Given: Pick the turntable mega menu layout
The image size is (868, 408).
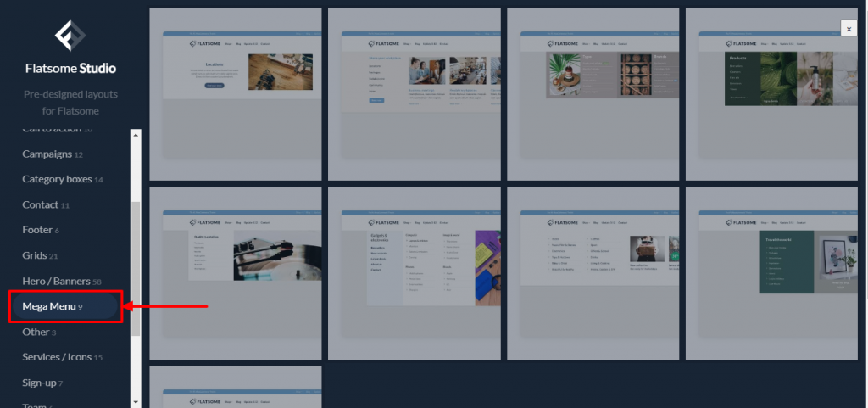Looking at the screenshot, I should [236, 273].
